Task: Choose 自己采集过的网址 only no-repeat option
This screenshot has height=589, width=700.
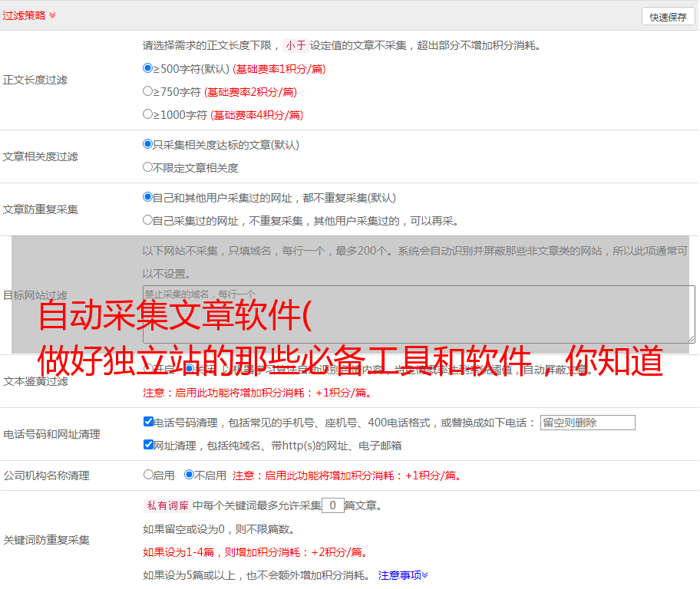Action: [148, 220]
